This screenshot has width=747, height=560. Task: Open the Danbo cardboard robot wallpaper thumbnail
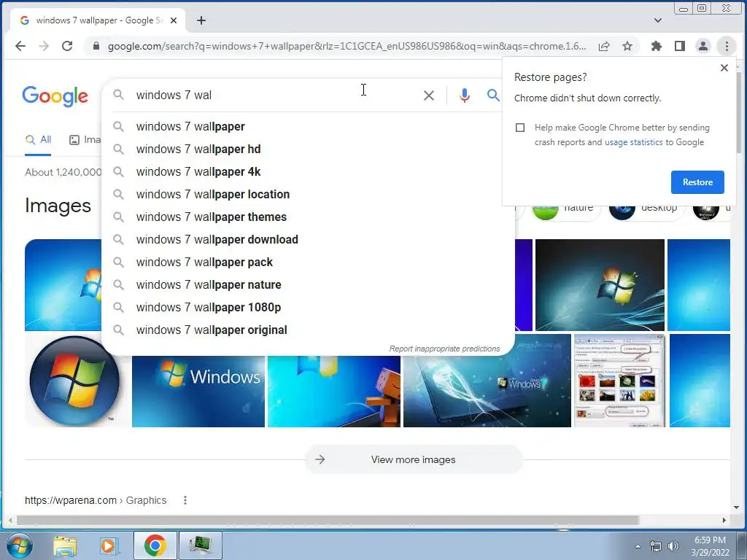[334, 391]
